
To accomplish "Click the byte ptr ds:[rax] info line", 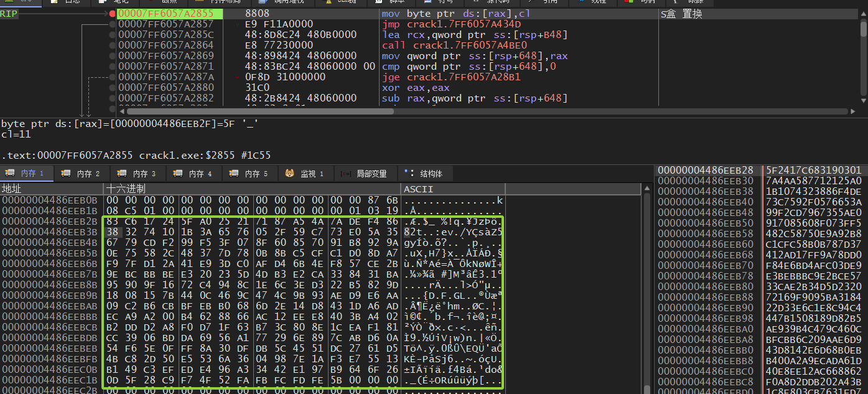I will pyautogui.click(x=130, y=124).
